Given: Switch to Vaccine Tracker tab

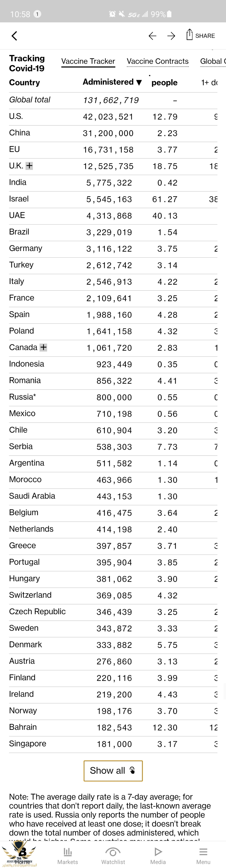Looking at the screenshot, I should [x=88, y=61].
